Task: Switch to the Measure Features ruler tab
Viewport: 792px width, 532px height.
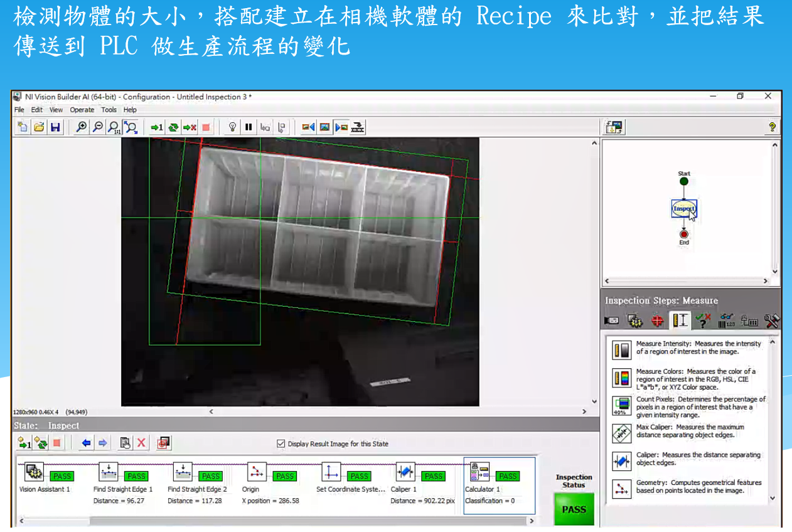Action: (680, 321)
